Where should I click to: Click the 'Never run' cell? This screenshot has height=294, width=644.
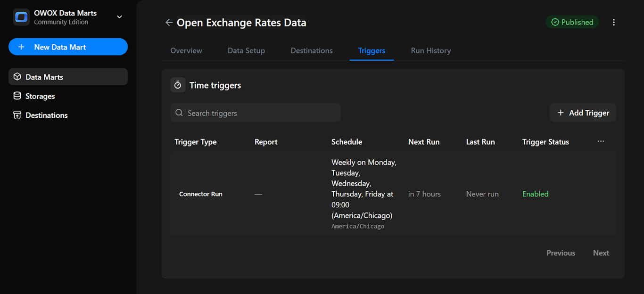tap(482, 194)
